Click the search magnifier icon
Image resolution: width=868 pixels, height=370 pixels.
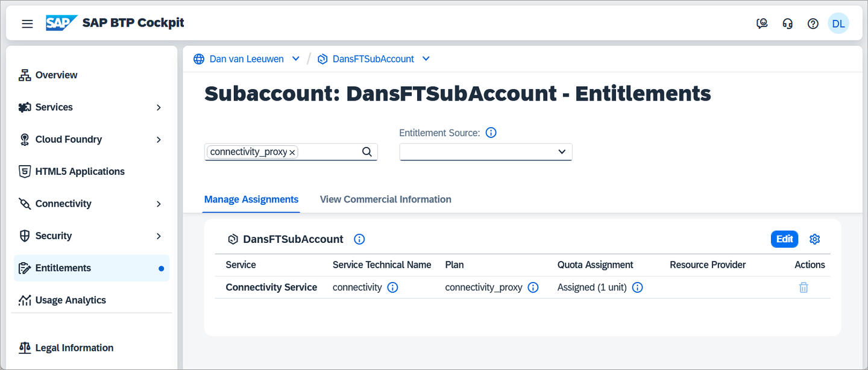pyautogui.click(x=366, y=152)
